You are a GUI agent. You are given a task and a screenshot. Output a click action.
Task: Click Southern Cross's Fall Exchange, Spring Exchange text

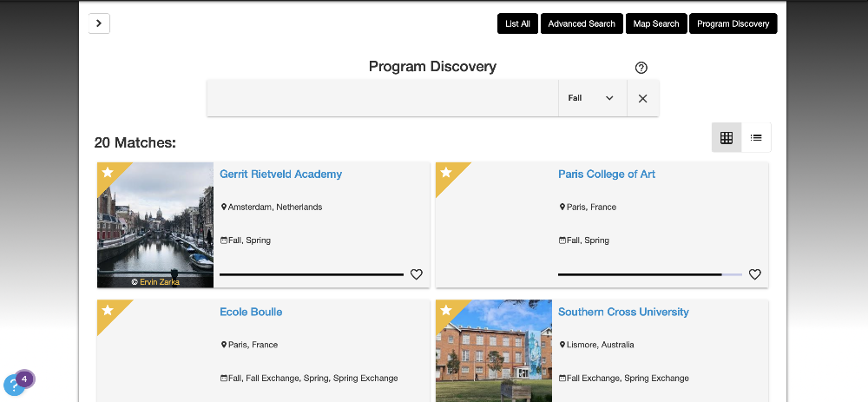click(628, 379)
